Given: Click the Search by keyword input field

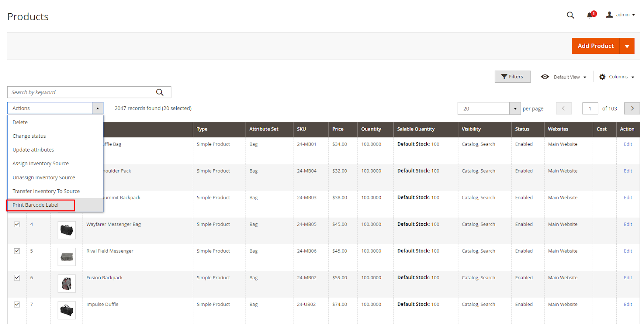Looking at the screenshot, I should (x=80, y=92).
